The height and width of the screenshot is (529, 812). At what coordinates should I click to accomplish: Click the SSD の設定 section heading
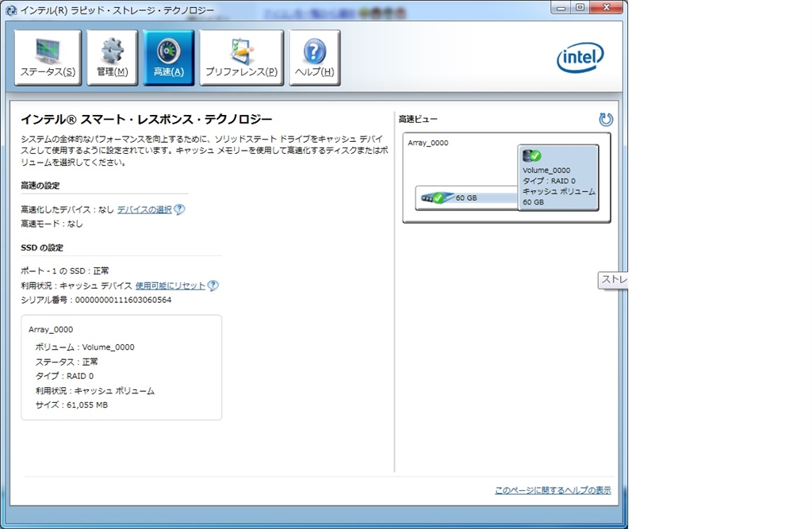click(x=42, y=247)
